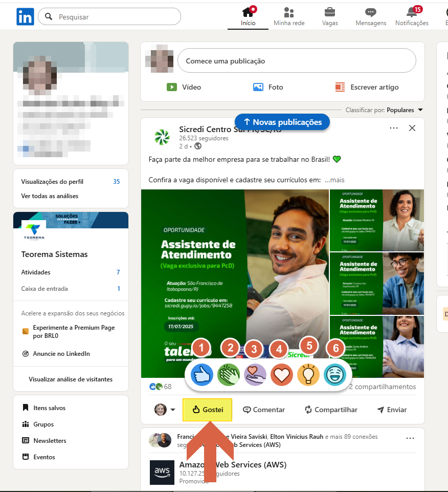Image resolution: width=448 pixels, height=492 pixels.
Task: Open Ver todas as análises
Action: coord(50,196)
